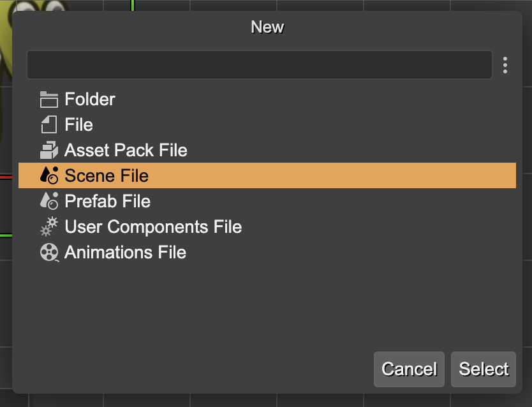532x407 pixels.
Task: Click the Prefab File icon
Action: 48,201
